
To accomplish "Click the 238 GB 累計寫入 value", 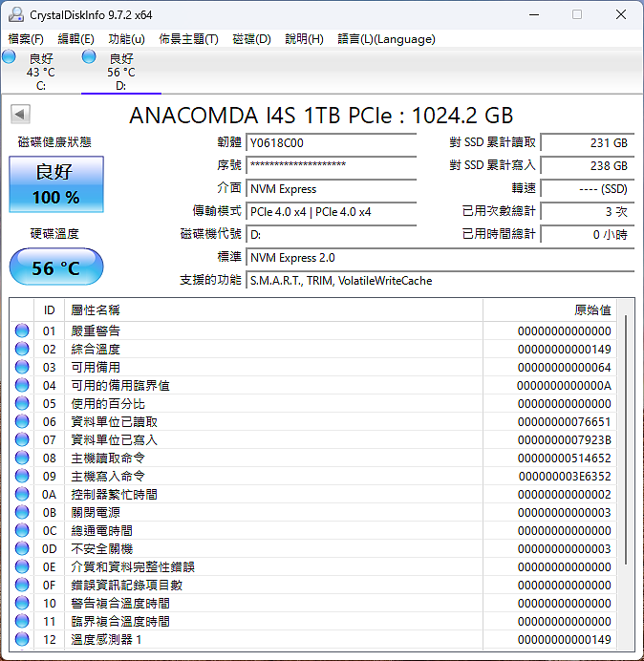I will [x=588, y=165].
